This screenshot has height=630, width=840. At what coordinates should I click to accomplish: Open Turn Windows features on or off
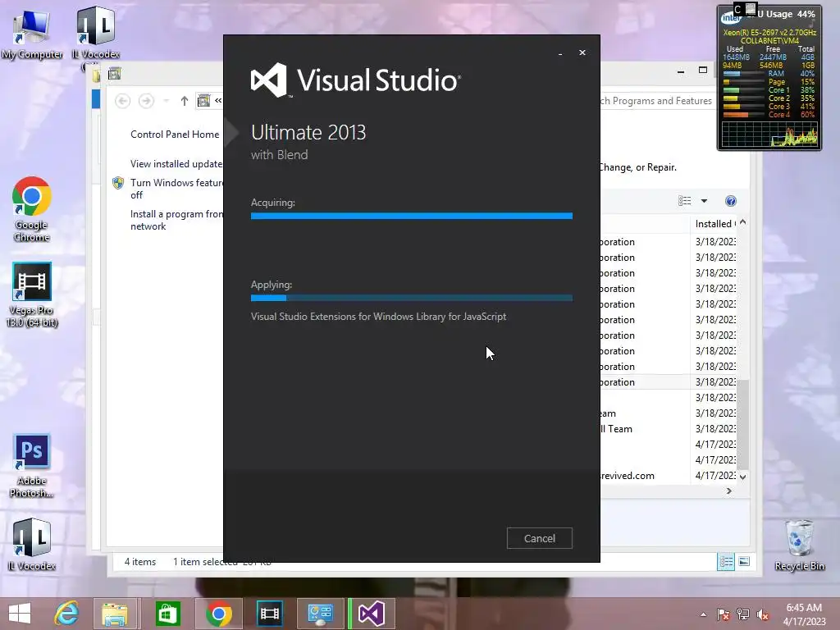coord(176,189)
